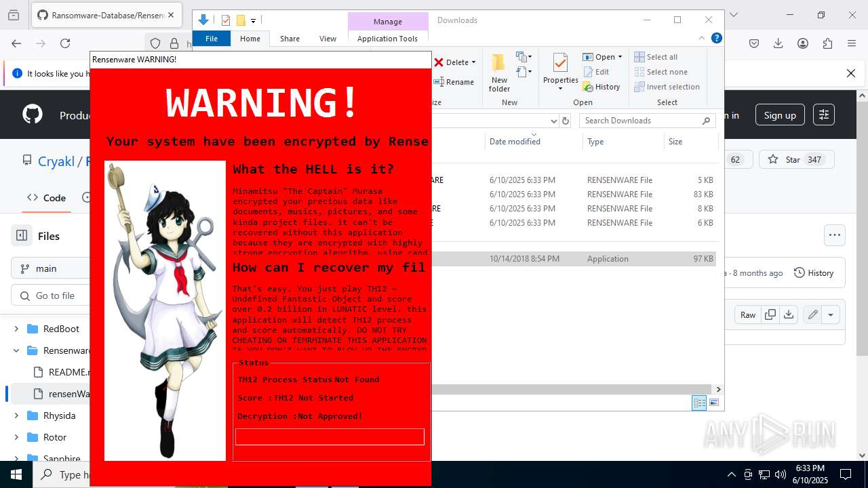868x488 pixels.
Task: Open the Firefox extensions puzzle icon
Action: 827,43
